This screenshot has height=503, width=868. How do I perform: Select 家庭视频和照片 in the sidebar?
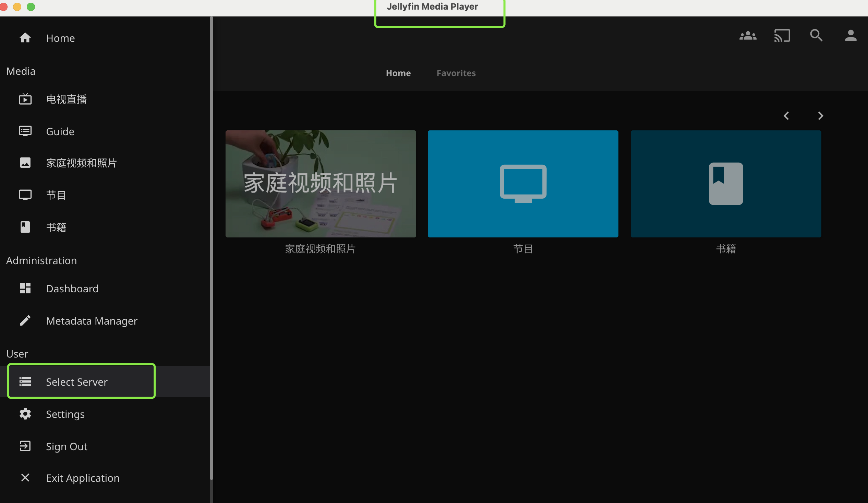coord(81,163)
